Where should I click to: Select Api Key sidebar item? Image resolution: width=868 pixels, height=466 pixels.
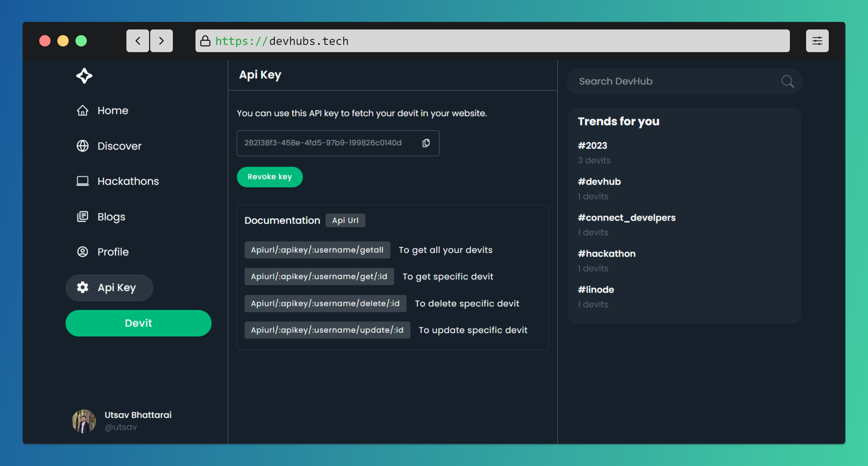[x=109, y=288]
